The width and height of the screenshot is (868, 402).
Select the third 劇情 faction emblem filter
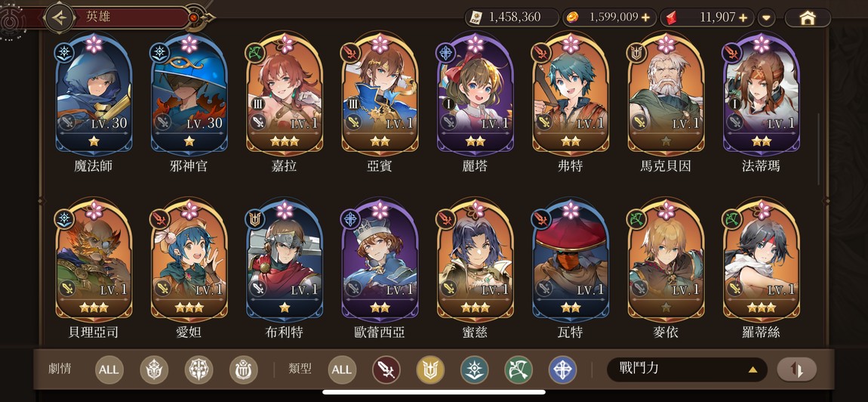(x=244, y=370)
